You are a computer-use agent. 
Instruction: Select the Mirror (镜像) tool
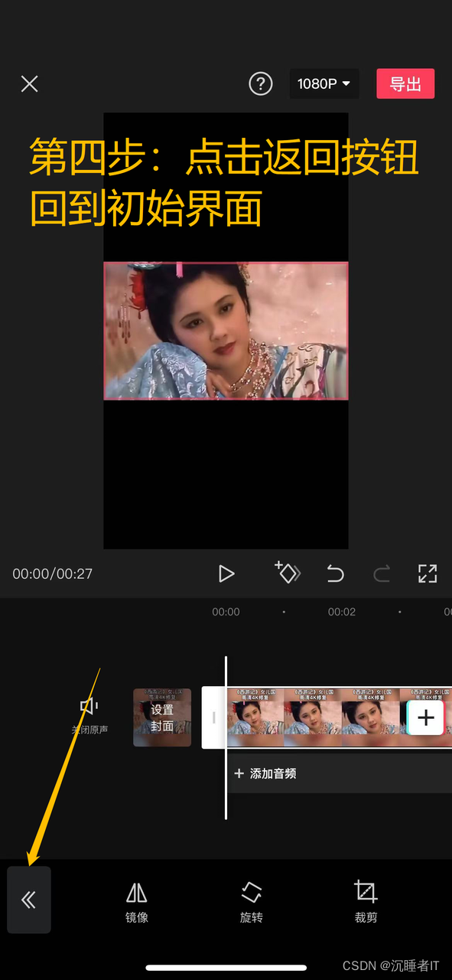click(136, 902)
